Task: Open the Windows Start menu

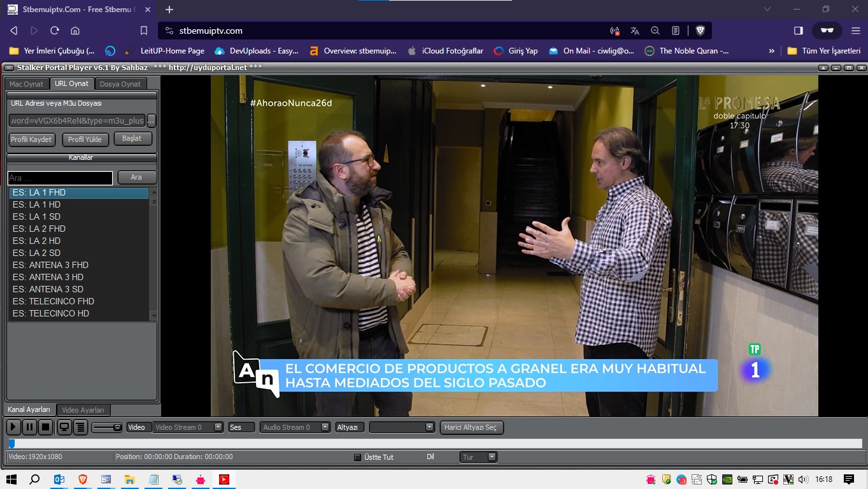Action: pyautogui.click(x=11, y=479)
